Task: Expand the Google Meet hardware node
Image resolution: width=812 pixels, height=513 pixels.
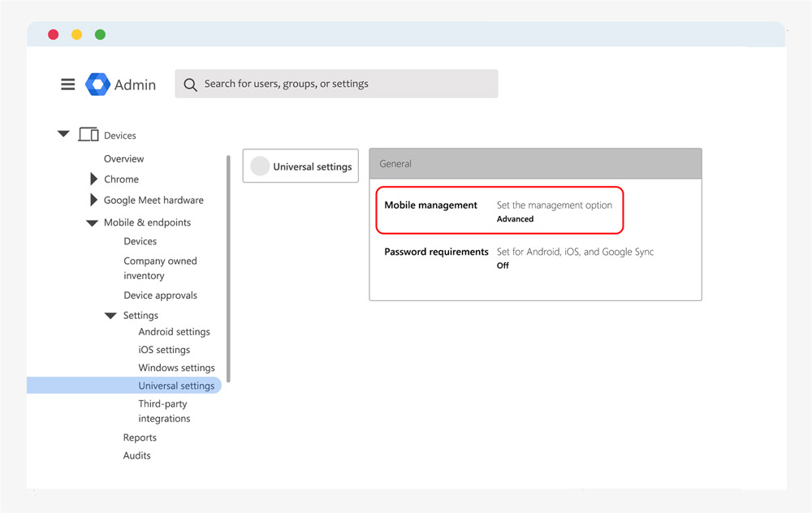Action: (x=93, y=200)
